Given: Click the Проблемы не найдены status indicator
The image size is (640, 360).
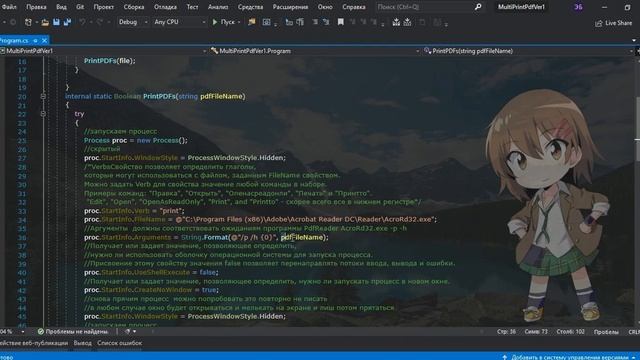Looking at the screenshot, I should 73,332.
